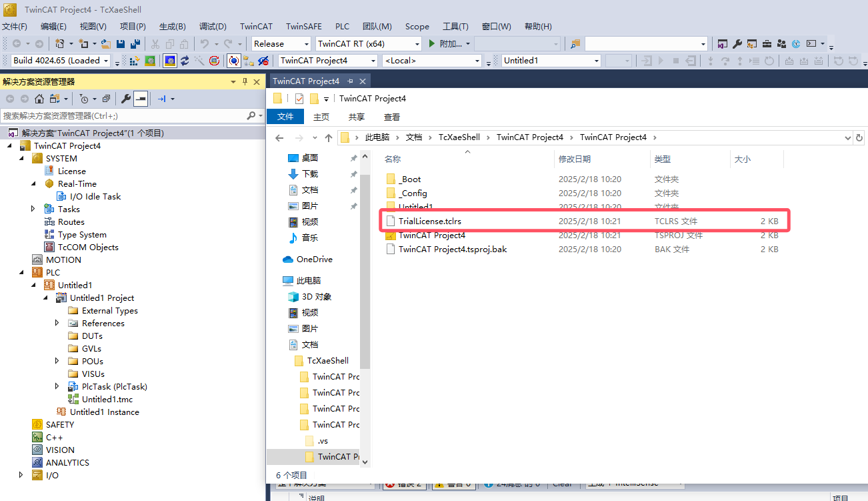868x501 pixels.
Task: Open properties with the wrench icon in Solution Explorer
Action: point(126,99)
